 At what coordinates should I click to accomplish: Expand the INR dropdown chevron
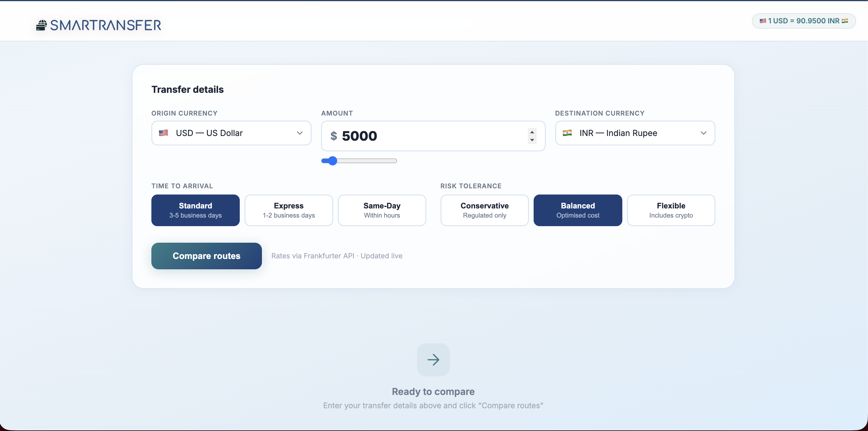point(704,133)
